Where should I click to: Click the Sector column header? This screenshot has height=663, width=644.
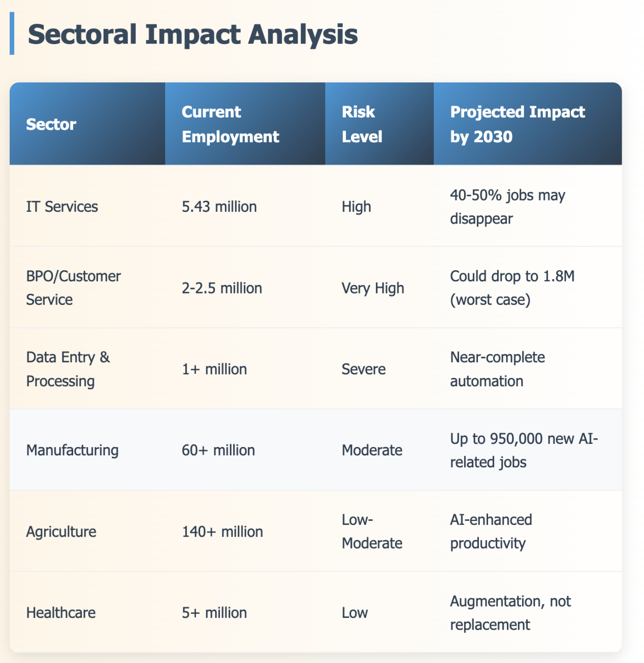(51, 124)
